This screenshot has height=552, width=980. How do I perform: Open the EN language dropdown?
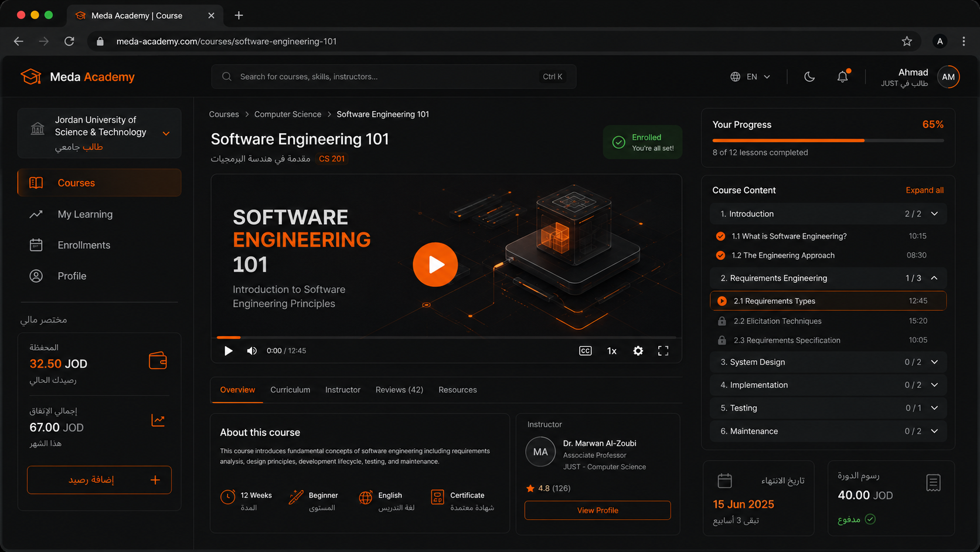point(750,77)
